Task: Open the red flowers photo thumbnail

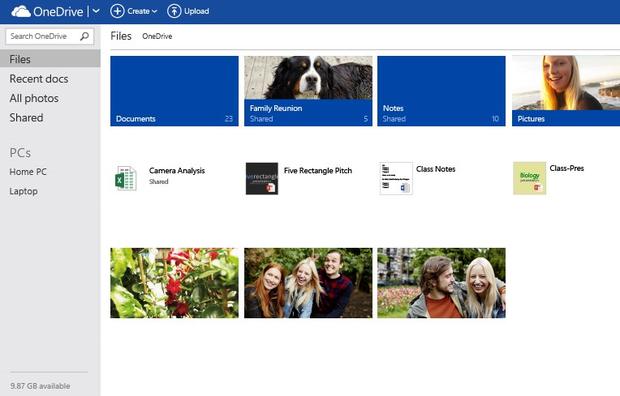Action: coord(174,283)
